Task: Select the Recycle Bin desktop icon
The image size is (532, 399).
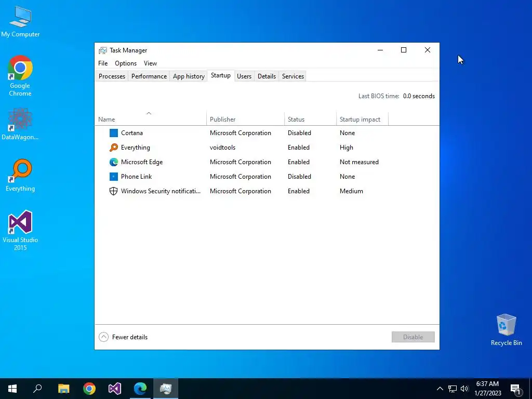Action: point(506,330)
